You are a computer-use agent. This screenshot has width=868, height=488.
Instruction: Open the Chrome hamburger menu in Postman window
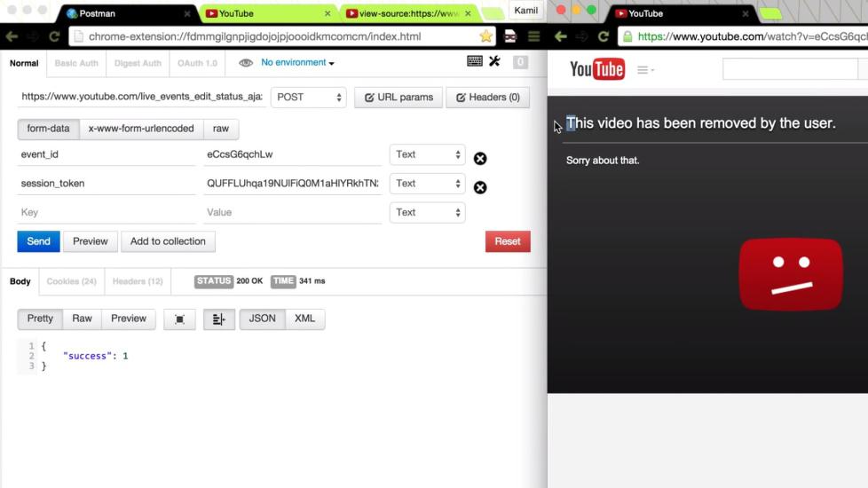coord(533,36)
